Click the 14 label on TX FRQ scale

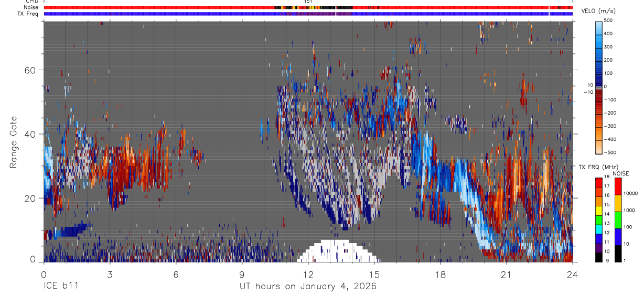point(608,214)
